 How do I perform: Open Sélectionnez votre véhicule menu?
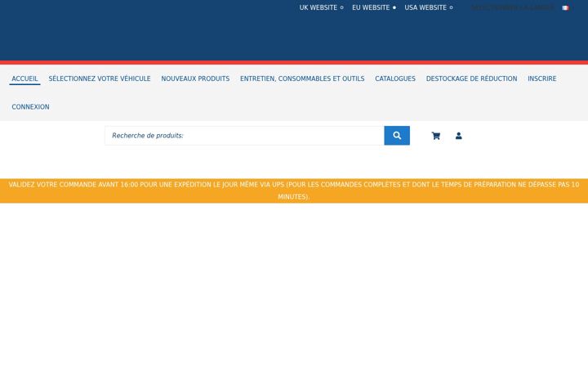click(100, 79)
